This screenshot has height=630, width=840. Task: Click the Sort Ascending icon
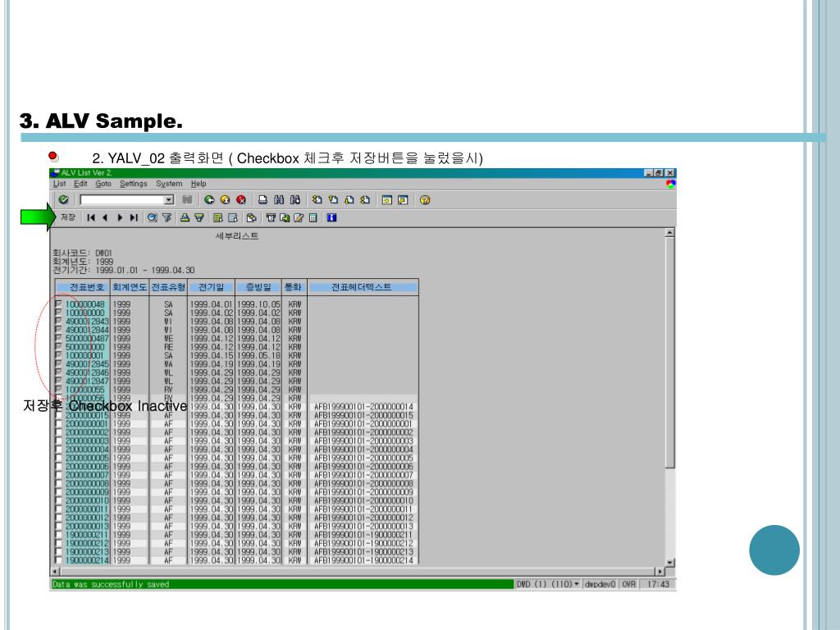(x=185, y=217)
